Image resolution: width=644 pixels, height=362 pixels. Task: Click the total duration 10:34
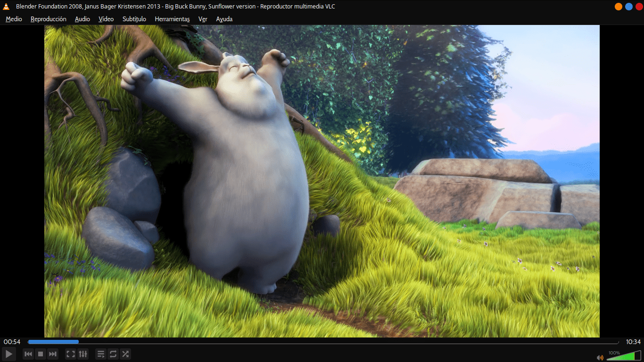tap(633, 342)
